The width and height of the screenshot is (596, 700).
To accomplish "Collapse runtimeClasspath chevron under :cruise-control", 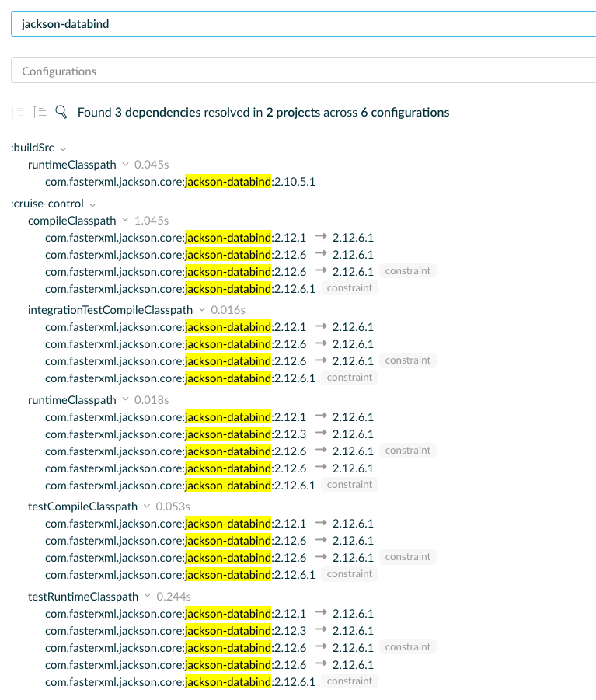I will [125, 399].
